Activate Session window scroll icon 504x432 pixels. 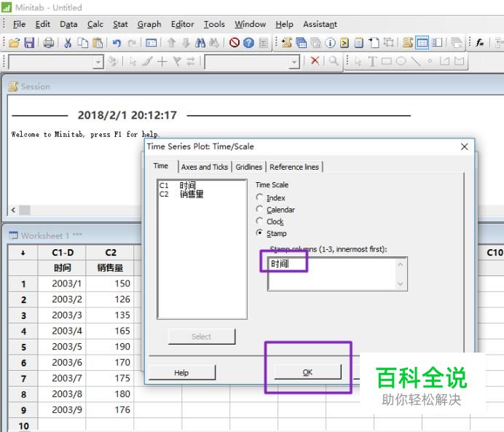tap(408, 43)
